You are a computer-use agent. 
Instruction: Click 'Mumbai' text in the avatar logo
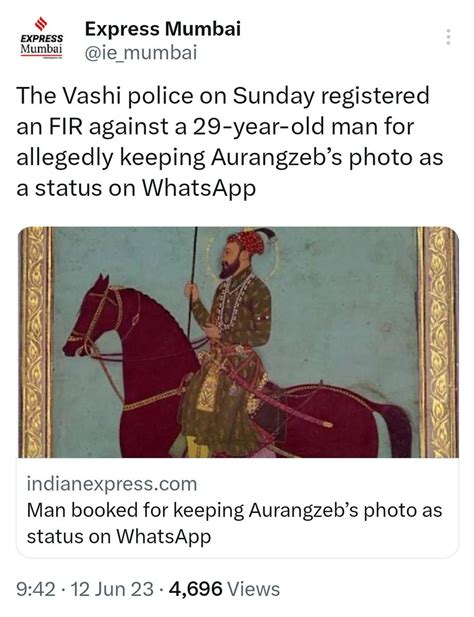click(x=41, y=49)
